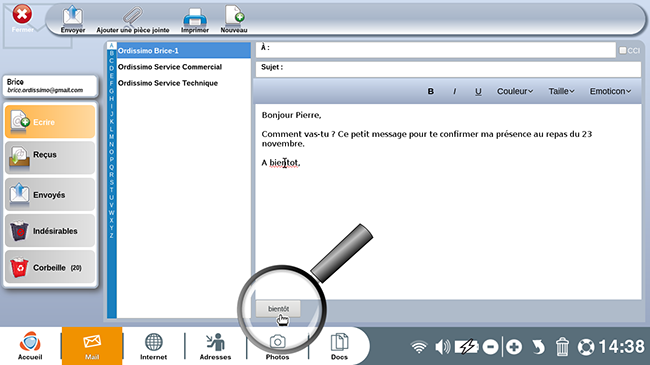Launch Internet from the bottom bar
650x365 pixels.
click(x=153, y=346)
